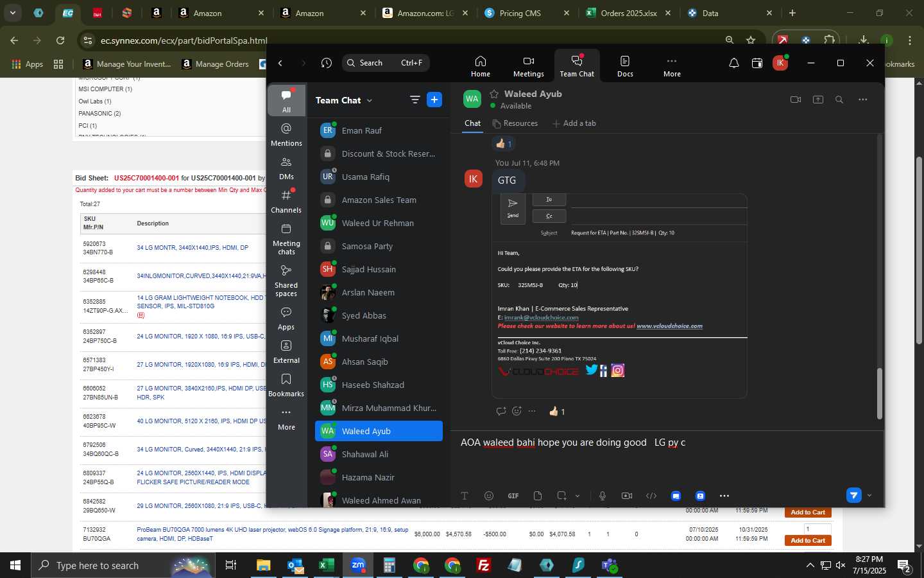
Task: Star Waleed Ayub chat
Action: click(x=494, y=94)
